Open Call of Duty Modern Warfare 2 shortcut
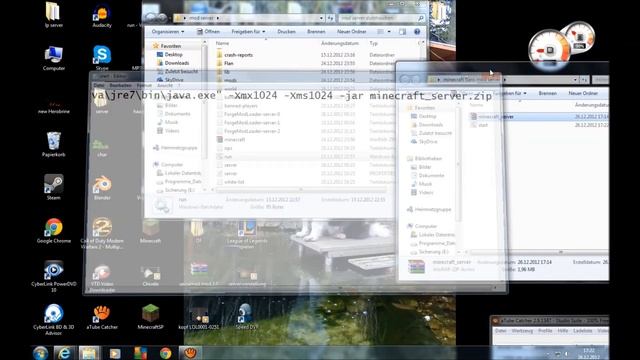The height and width of the screenshot is (360, 640). [x=102, y=233]
